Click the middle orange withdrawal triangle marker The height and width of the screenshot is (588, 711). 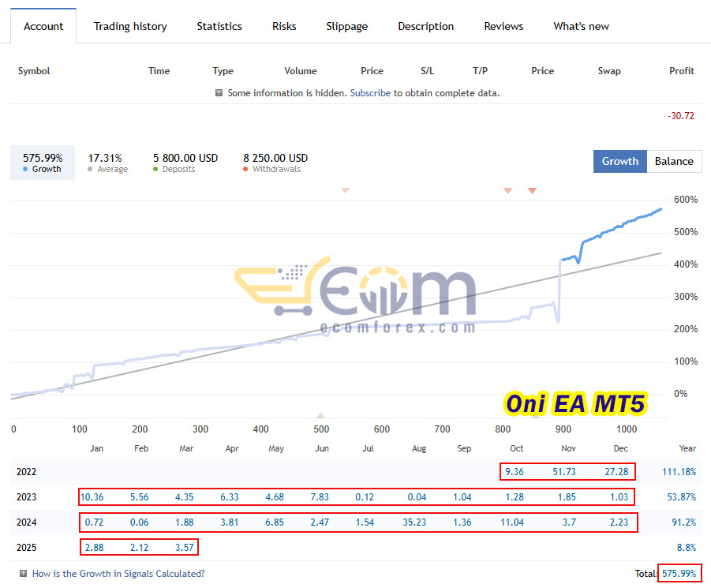pos(508,190)
